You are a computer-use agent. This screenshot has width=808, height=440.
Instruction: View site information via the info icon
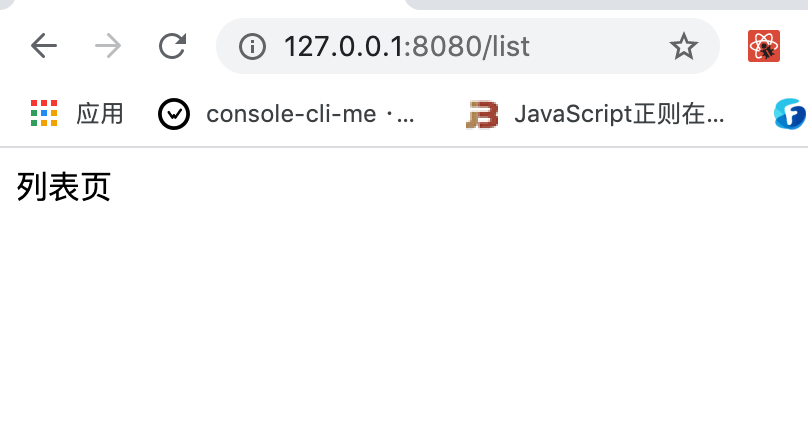pos(252,46)
